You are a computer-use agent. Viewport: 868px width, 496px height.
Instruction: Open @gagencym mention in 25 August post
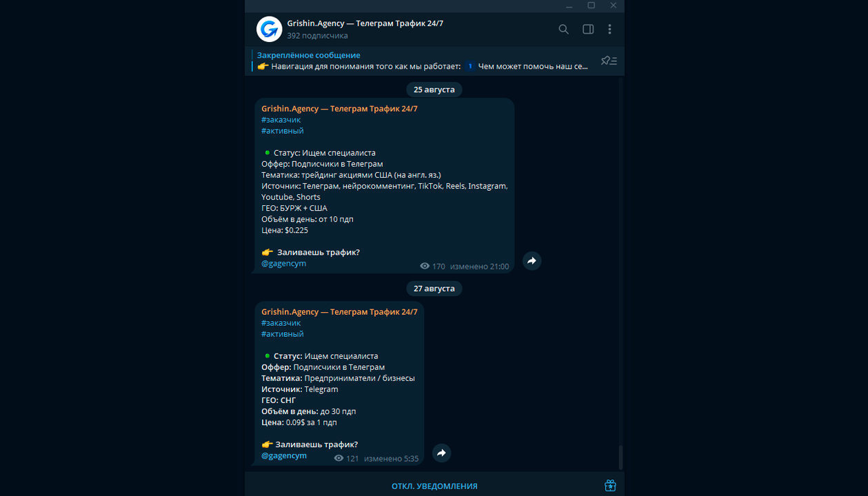tap(284, 263)
